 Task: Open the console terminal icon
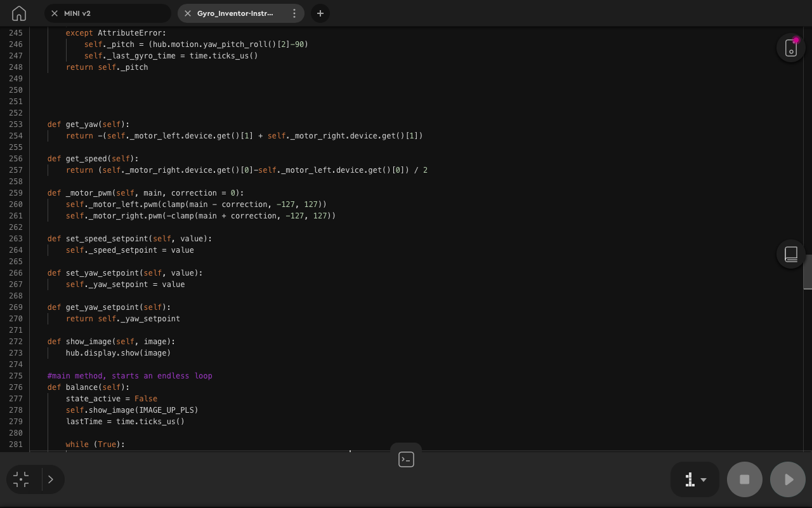pos(406,458)
